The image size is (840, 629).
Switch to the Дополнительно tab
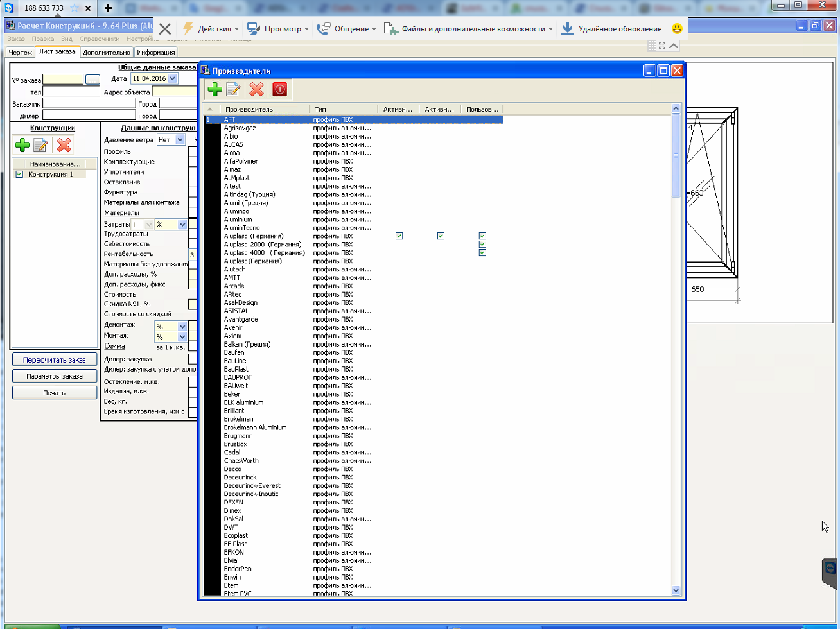tap(107, 53)
